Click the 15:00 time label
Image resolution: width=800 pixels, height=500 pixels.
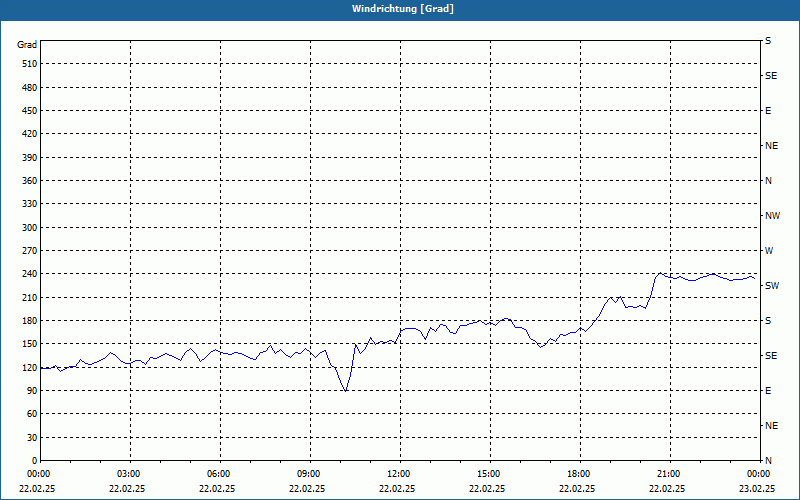tap(490, 473)
